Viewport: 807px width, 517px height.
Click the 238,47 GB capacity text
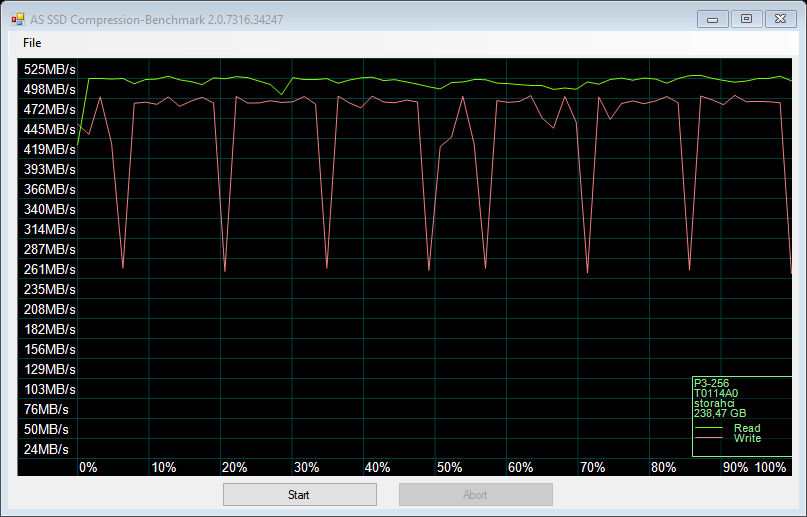coord(720,413)
